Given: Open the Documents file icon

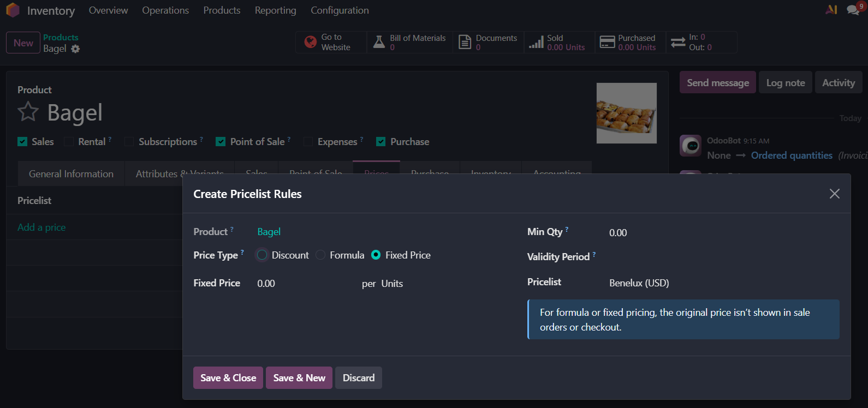Looking at the screenshot, I should coord(465,42).
